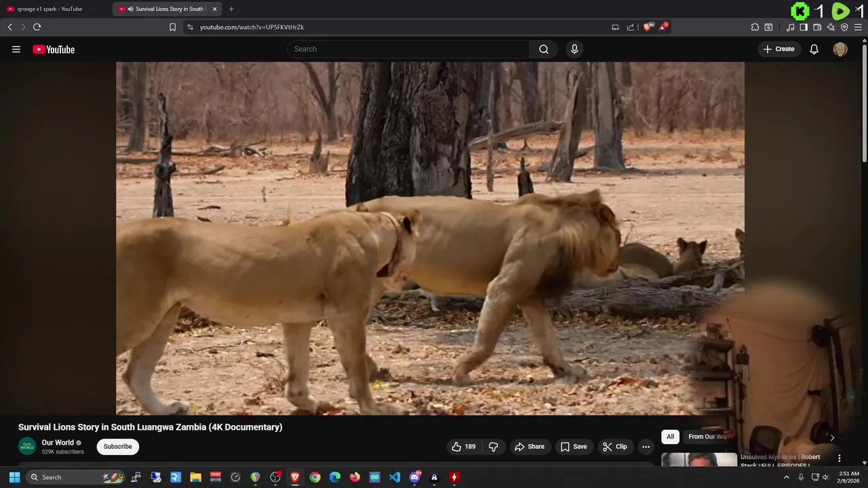Screen dimensions: 868x488
Task: Open the Create button menu
Action: coord(778,49)
